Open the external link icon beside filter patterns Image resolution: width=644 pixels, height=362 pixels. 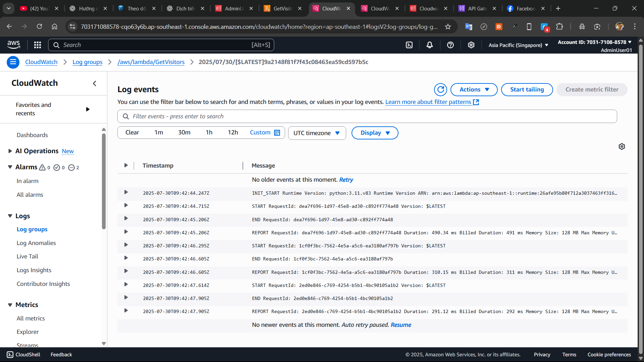pyautogui.click(x=476, y=102)
